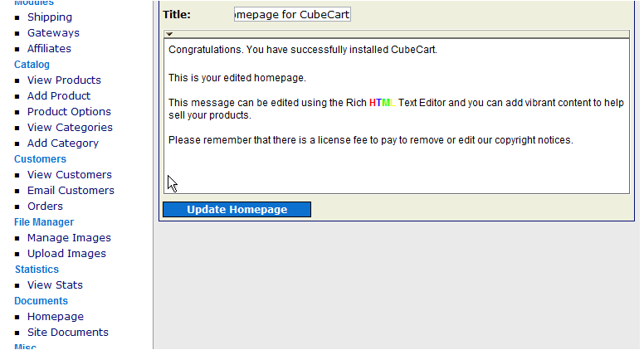
Task: Select Homepage under Documents
Action: pos(56,316)
